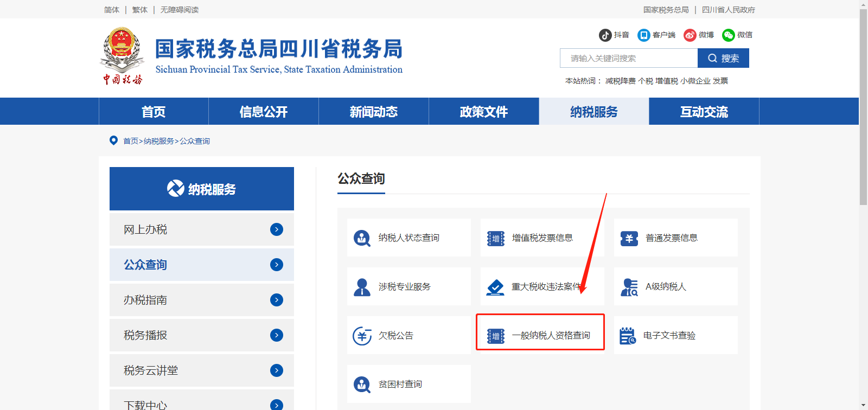Open the 一般纳税人资格查询 link
Viewport: 868px width, 410px height.
551,336
